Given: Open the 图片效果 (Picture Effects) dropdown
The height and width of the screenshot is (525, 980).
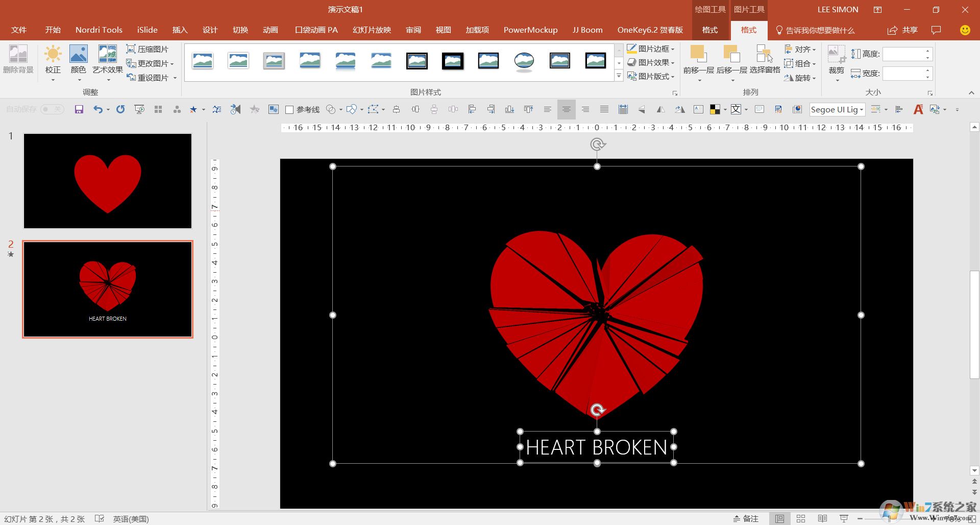Looking at the screenshot, I should click(651, 62).
